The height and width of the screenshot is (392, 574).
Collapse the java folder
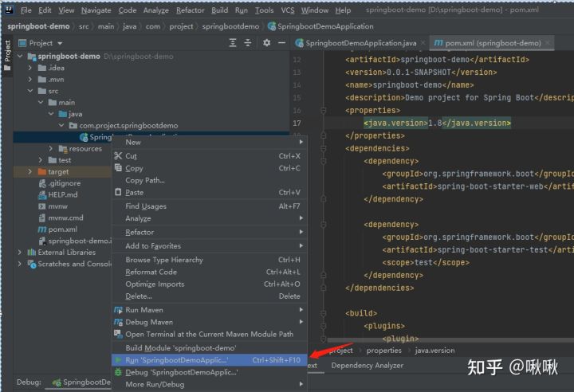click(51, 114)
